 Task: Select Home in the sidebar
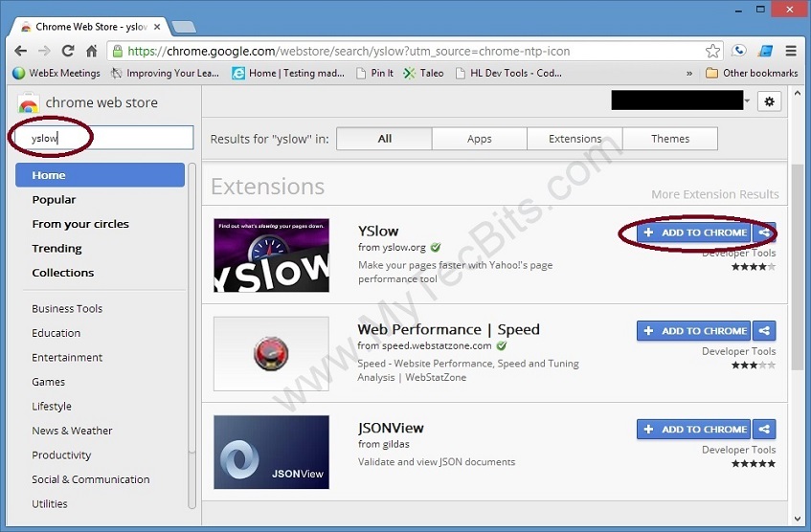[100, 175]
